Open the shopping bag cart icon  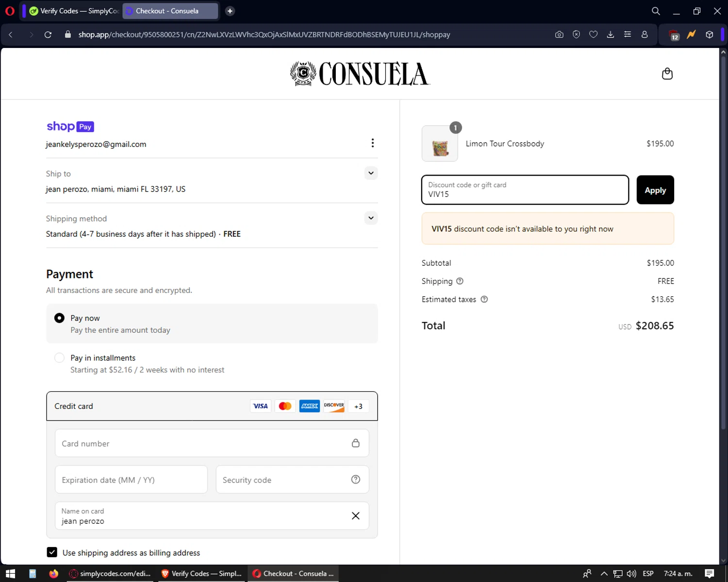coord(667,74)
